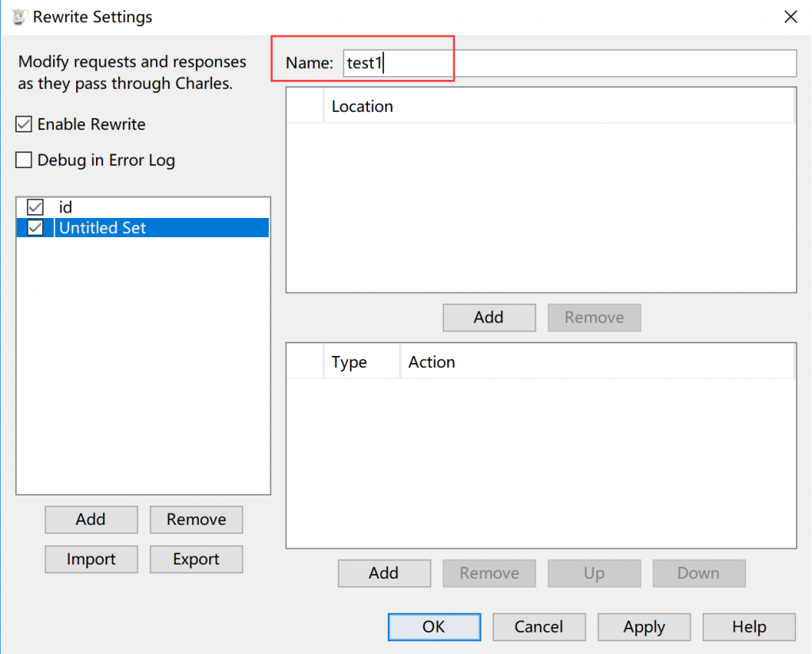The height and width of the screenshot is (654, 812).
Task: Click the Down button for rules
Action: [x=699, y=573]
